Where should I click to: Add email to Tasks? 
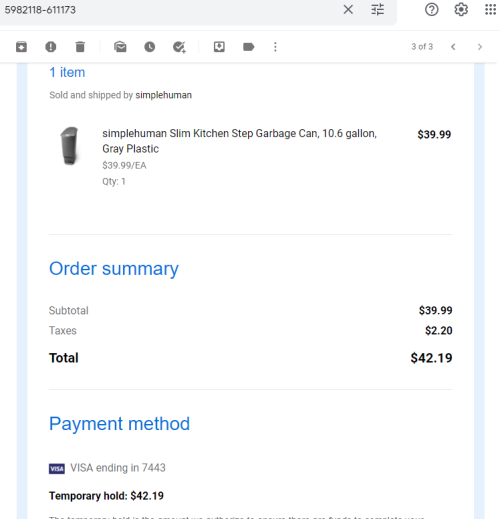tap(179, 47)
